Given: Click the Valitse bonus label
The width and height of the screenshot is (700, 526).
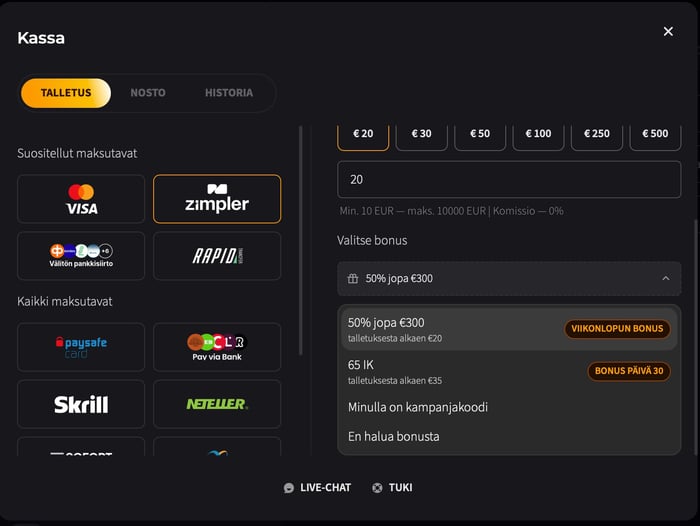Looking at the screenshot, I should [x=372, y=241].
